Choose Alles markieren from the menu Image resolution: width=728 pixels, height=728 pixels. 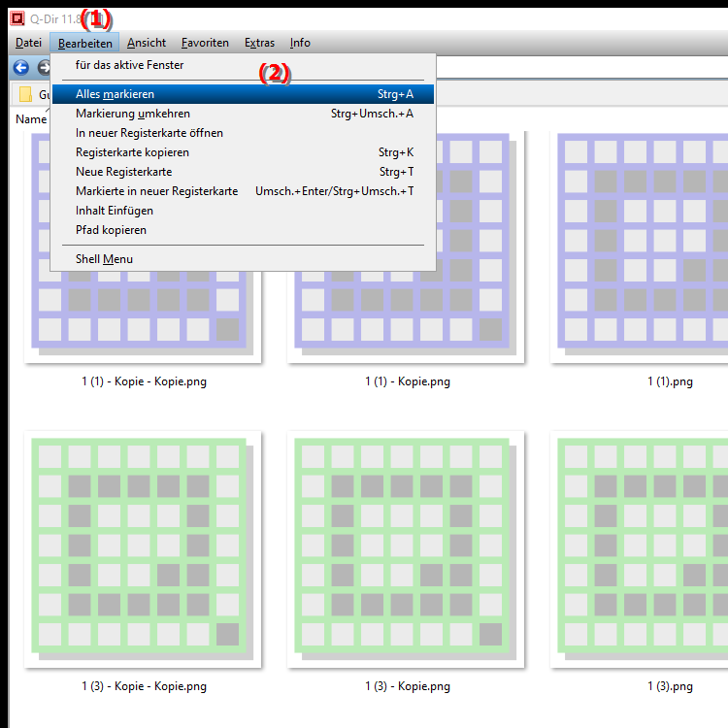(243, 94)
